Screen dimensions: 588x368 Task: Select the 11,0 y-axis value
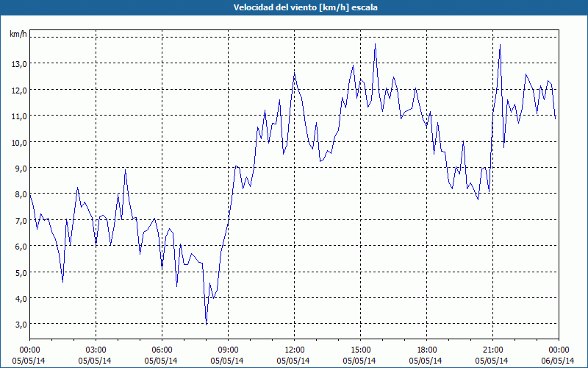(19, 116)
